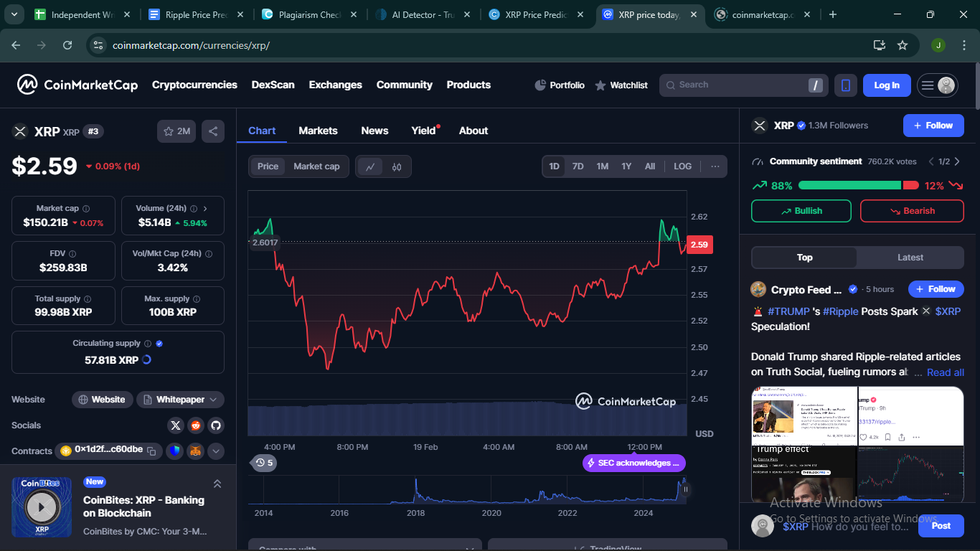Click the blue shield icon beside contract
Viewport: 980px width, 551px height.
click(176, 451)
